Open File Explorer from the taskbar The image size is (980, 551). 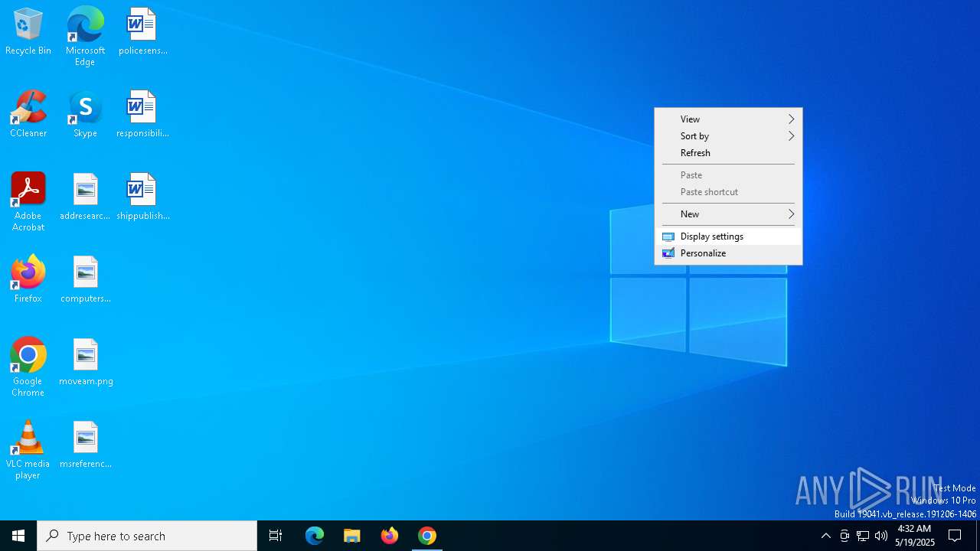click(352, 536)
